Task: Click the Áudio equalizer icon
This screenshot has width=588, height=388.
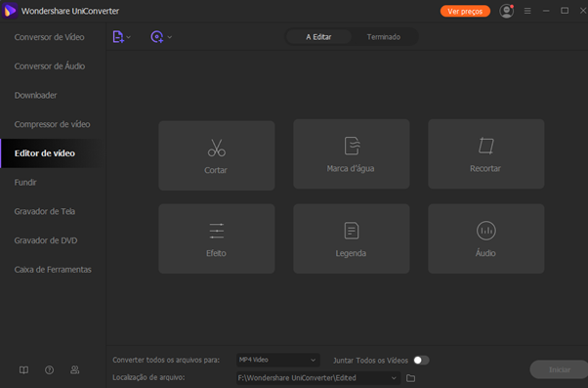Action: (x=486, y=231)
